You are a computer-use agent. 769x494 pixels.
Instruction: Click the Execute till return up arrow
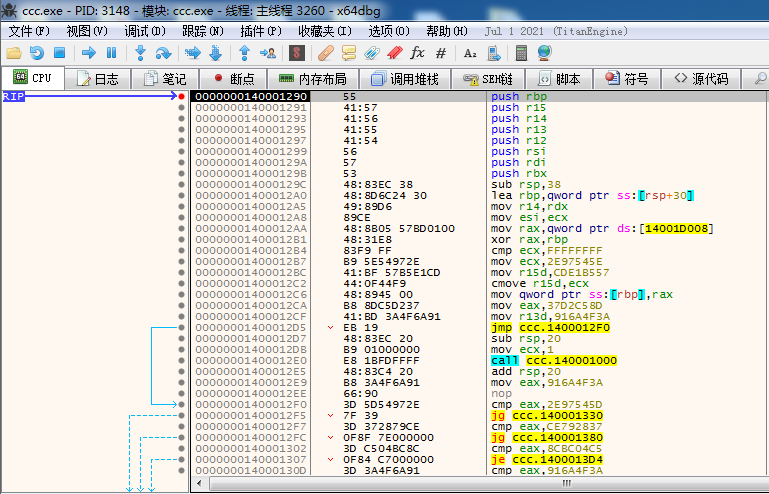(244, 53)
